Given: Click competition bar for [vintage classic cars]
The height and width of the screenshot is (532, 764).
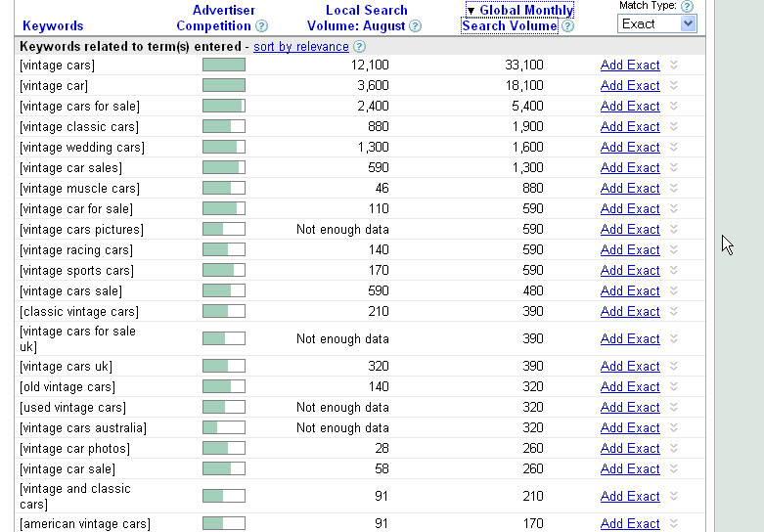Looking at the screenshot, I should pyautogui.click(x=223, y=126).
